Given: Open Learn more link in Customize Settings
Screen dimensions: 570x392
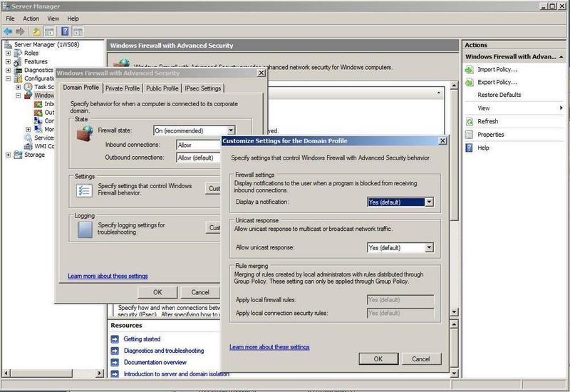Looking at the screenshot, I should point(269,347).
